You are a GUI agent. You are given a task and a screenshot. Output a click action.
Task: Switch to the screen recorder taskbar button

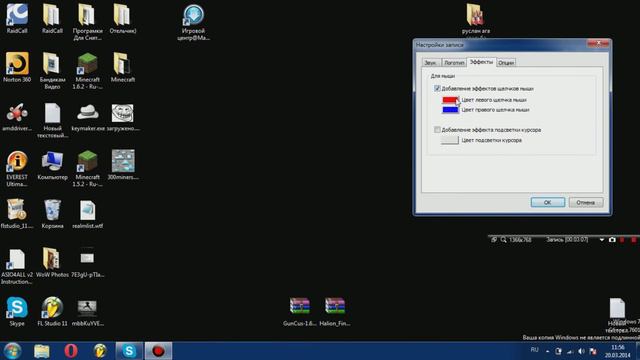pyautogui.click(x=158, y=351)
